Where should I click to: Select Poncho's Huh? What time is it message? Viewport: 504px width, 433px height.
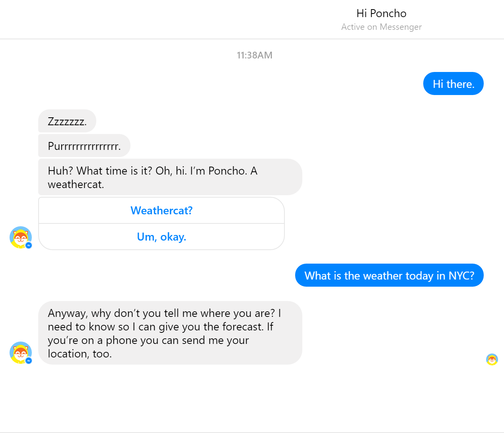(170, 177)
